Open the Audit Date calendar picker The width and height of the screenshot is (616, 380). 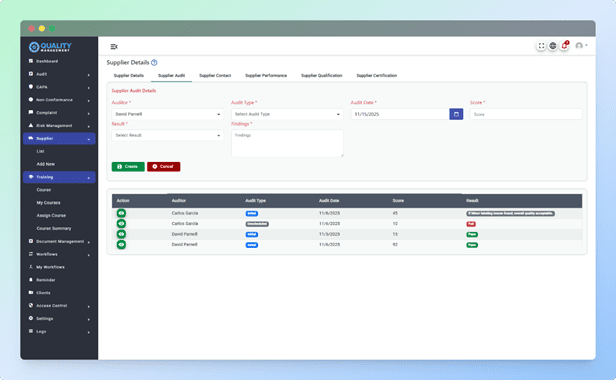(x=456, y=114)
